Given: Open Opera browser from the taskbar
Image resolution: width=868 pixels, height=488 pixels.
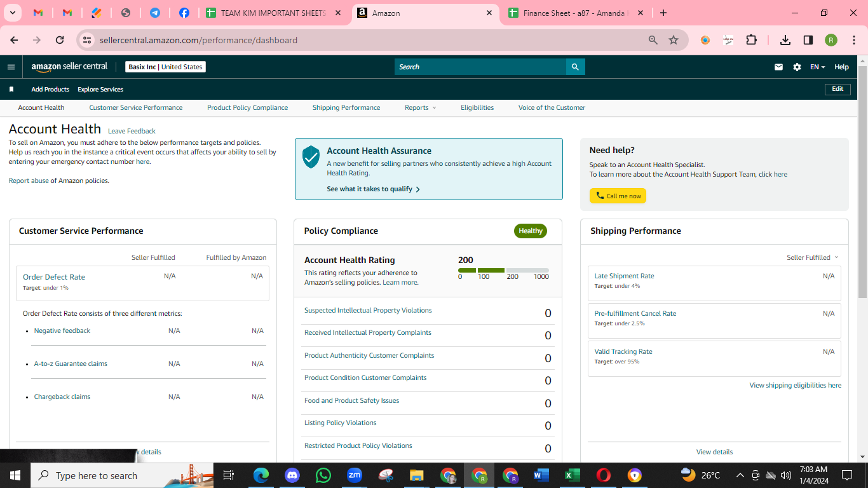Looking at the screenshot, I should (604, 475).
